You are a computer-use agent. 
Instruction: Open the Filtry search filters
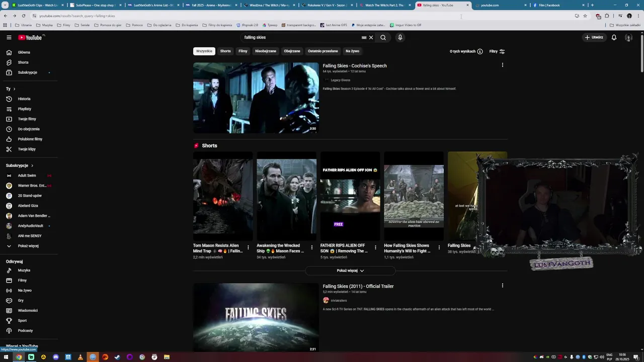point(497,51)
